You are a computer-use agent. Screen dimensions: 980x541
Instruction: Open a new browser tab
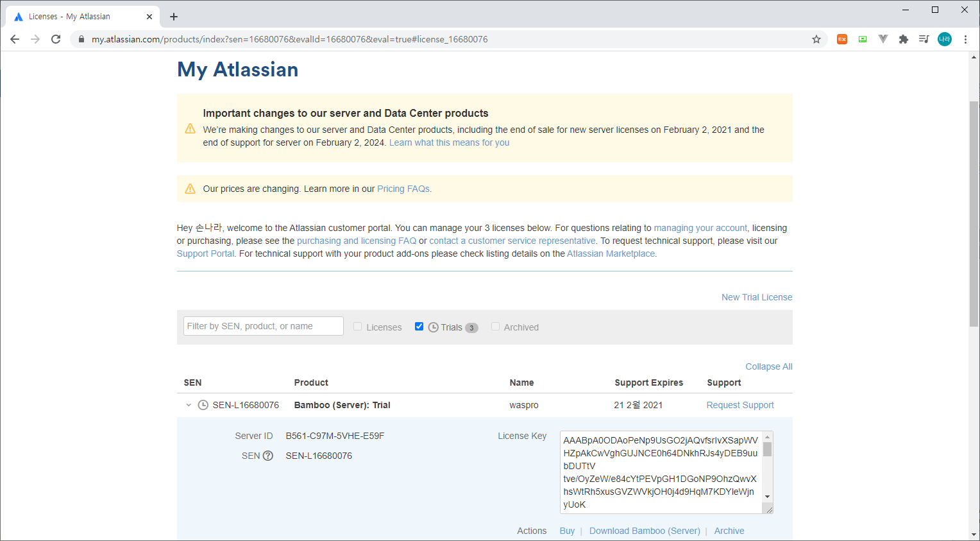click(174, 17)
